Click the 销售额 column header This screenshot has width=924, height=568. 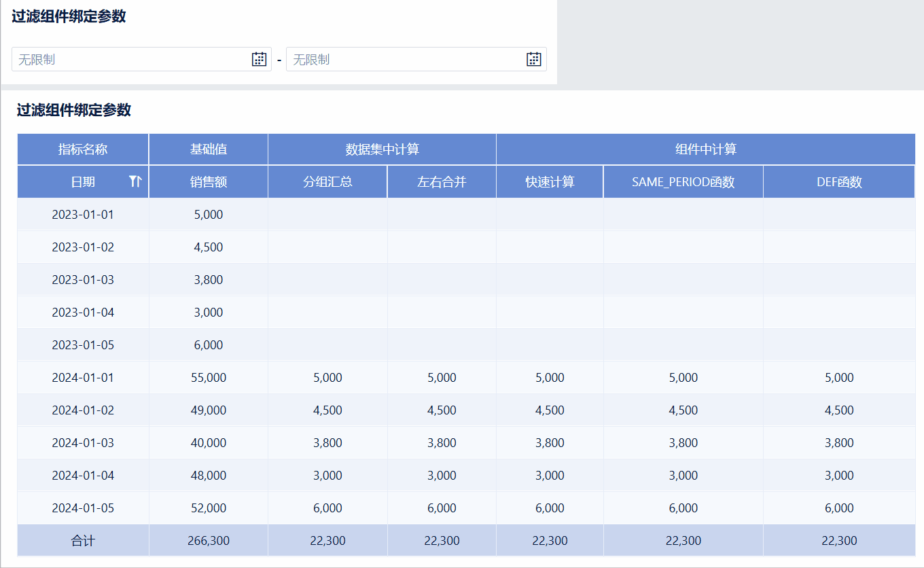(209, 182)
